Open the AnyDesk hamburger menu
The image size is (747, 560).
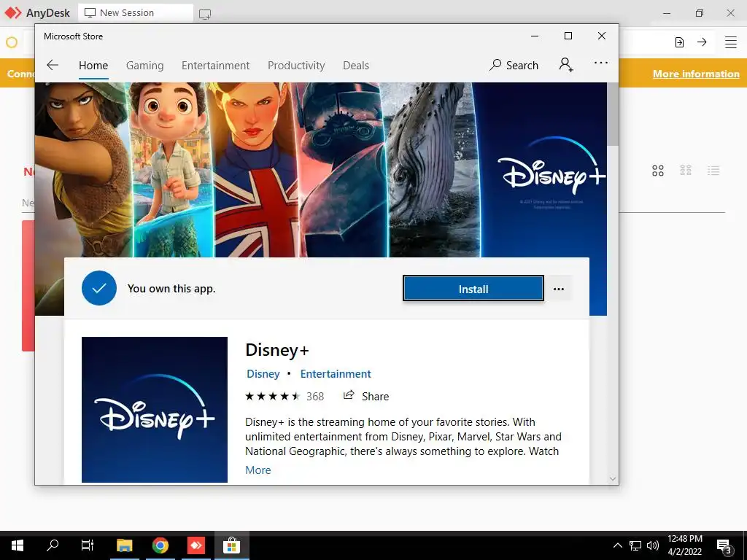pyautogui.click(x=731, y=42)
